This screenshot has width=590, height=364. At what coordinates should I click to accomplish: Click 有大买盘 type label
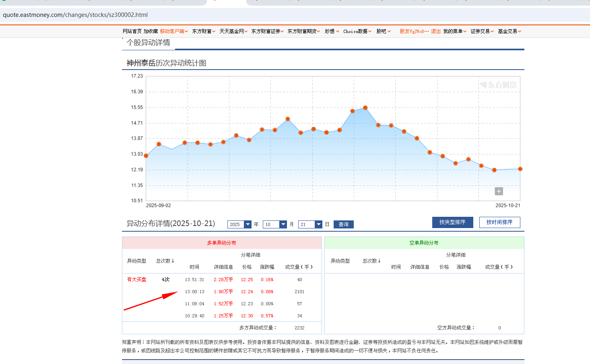point(137,280)
